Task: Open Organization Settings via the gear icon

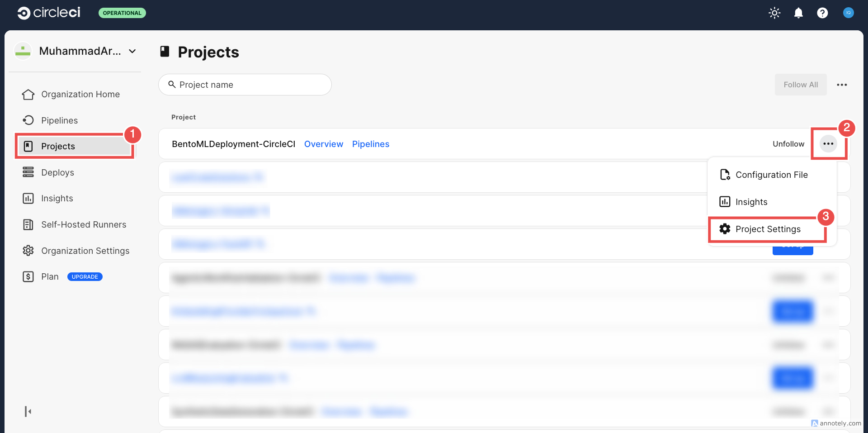Action: pos(28,250)
